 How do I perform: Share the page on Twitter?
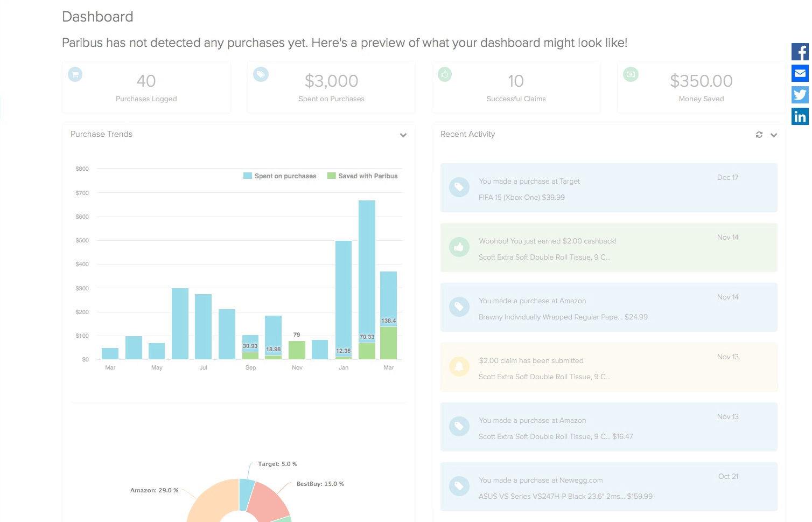click(800, 95)
